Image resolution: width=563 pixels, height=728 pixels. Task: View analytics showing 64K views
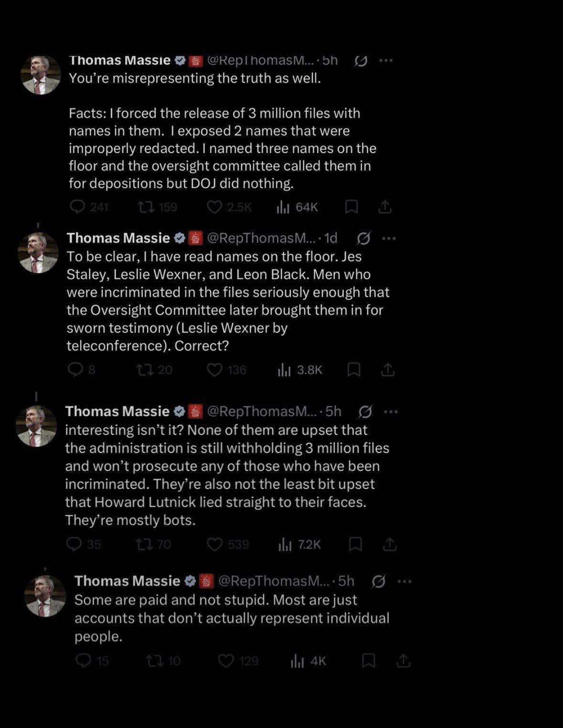point(297,207)
